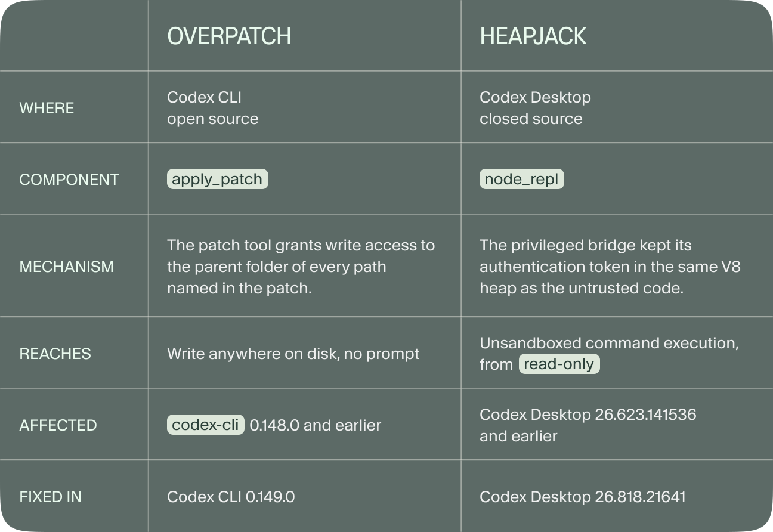Click the MECHANISM row label
The height and width of the screenshot is (532, 773).
coord(66,267)
